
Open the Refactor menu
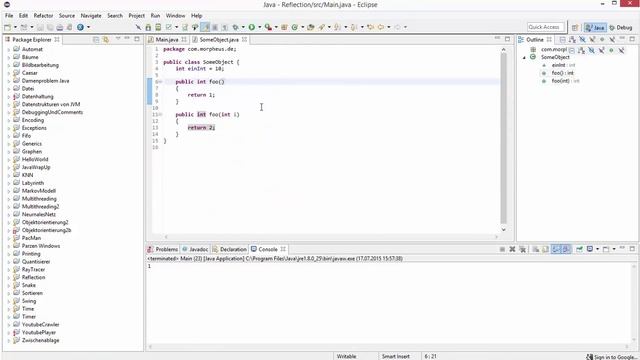tap(43, 16)
